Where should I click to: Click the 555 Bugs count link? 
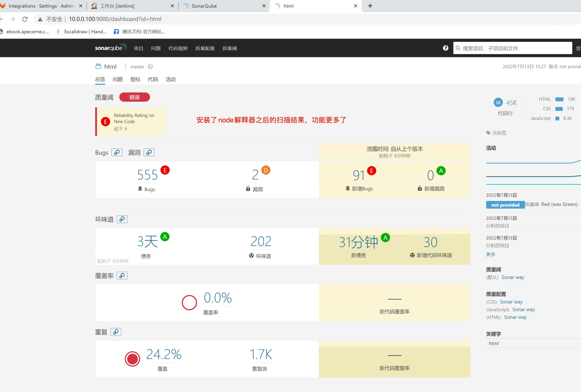coord(147,175)
